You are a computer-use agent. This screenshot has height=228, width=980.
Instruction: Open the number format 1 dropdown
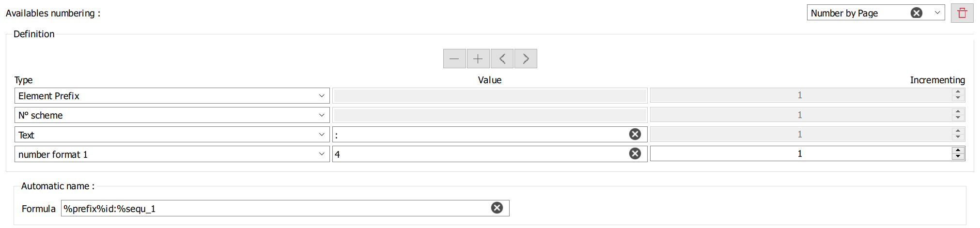click(x=322, y=154)
